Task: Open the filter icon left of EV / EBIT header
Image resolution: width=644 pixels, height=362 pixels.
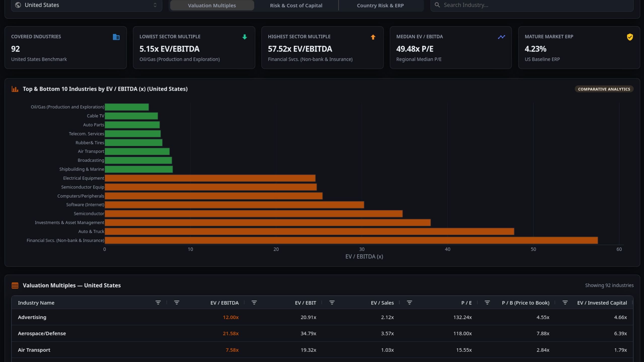Action: point(254,303)
